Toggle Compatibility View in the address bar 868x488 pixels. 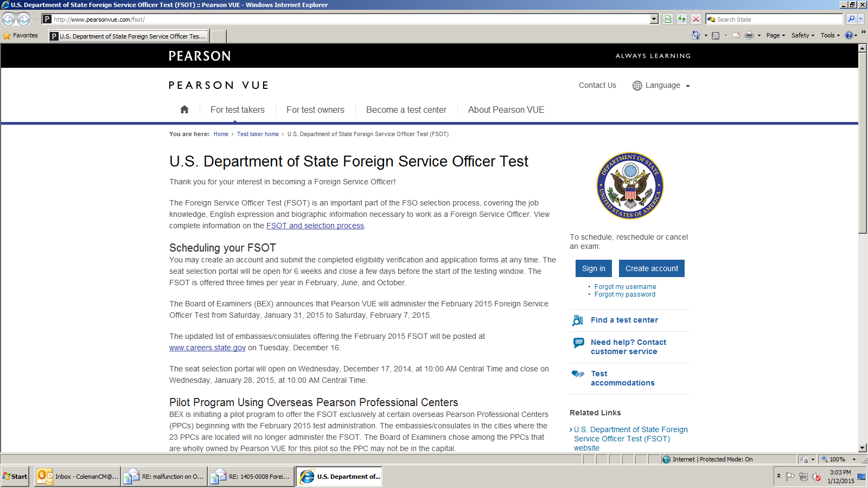coord(668,20)
